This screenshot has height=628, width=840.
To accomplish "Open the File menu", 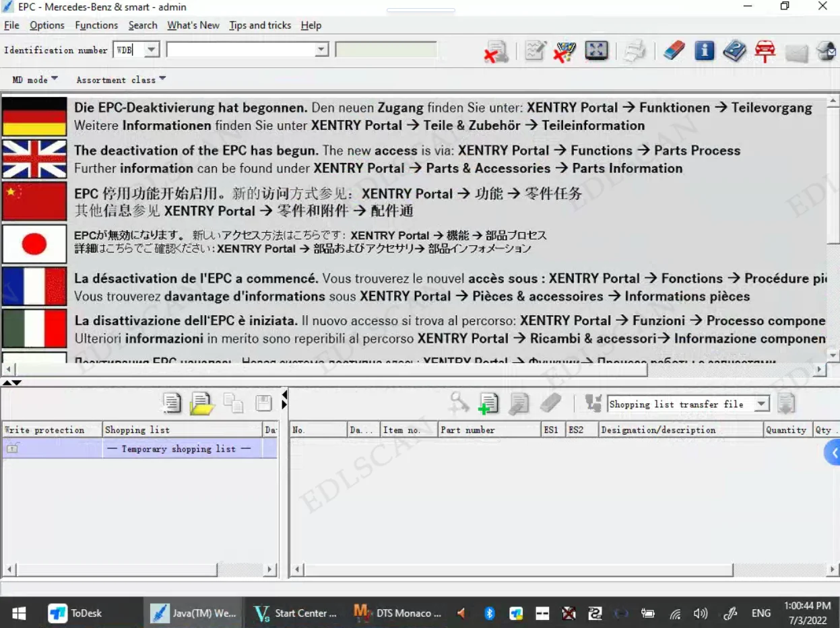I will coord(11,25).
